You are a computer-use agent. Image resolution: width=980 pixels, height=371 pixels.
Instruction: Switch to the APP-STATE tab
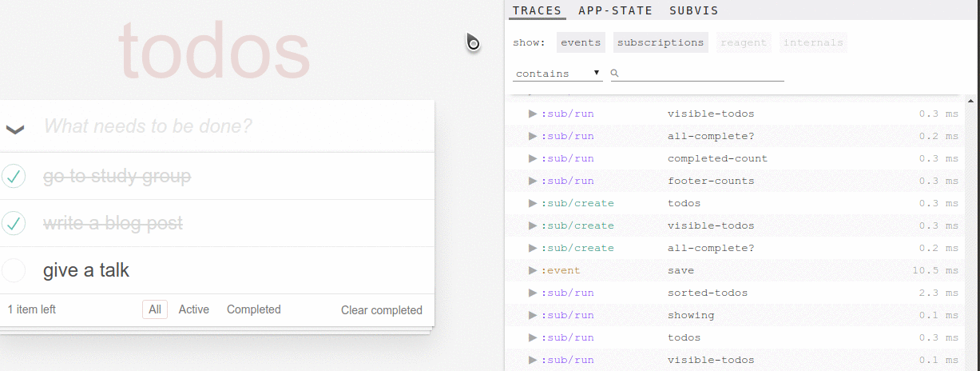(x=616, y=10)
